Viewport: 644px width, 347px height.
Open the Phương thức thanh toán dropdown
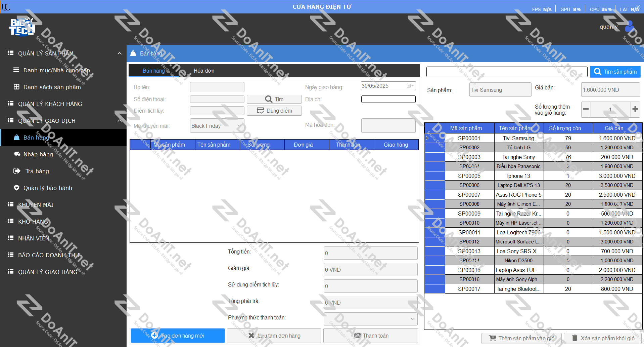[x=413, y=319]
